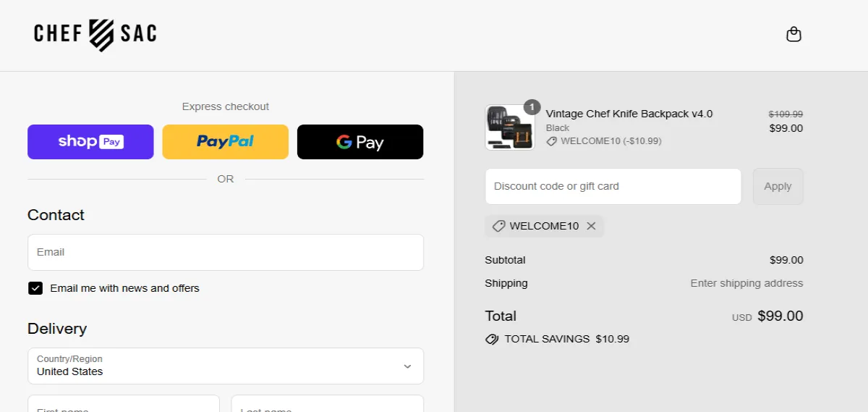The height and width of the screenshot is (412, 868).
Task: Apply the discount code
Action: click(778, 186)
